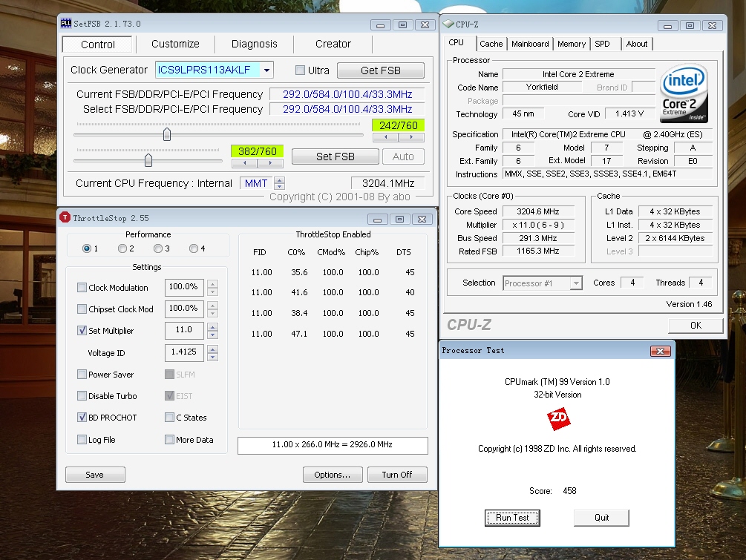The image size is (746, 560).
Task: Click MMT spinner up arrow in SetFSB
Action: click(280, 180)
